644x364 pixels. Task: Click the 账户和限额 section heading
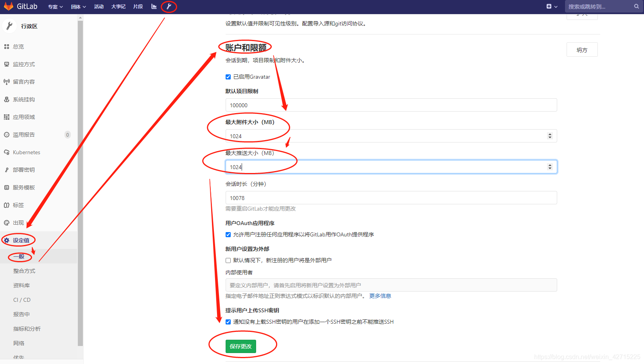coord(246,47)
